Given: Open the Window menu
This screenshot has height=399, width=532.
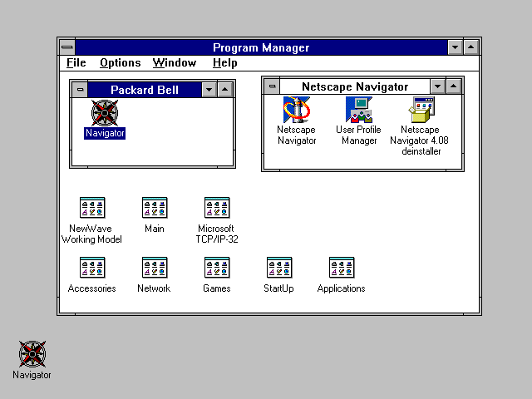Looking at the screenshot, I should (x=175, y=63).
